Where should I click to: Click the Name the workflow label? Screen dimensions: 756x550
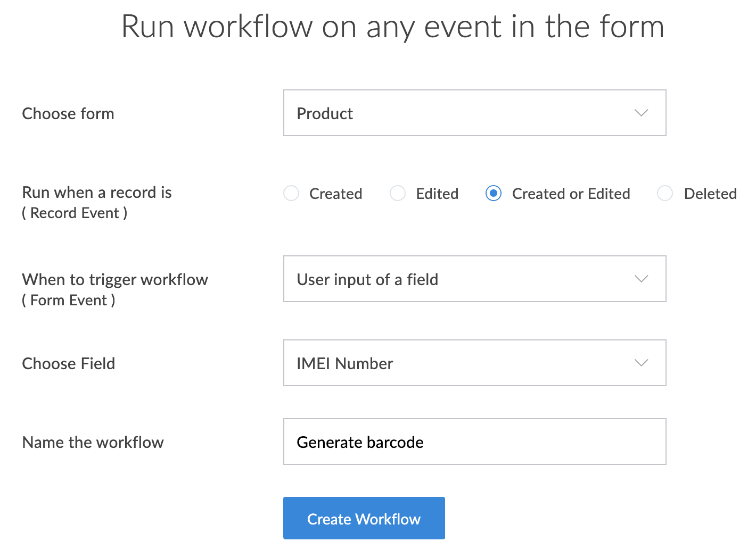pyautogui.click(x=93, y=442)
